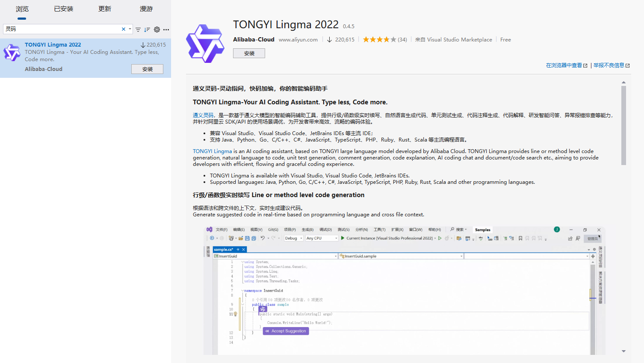
Task: Click the blue 通义灵码 link in description
Action: [x=203, y=115]
